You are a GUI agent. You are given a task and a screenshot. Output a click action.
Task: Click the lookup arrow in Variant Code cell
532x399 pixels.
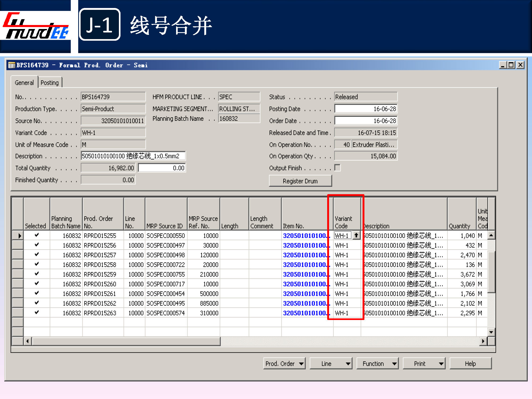pos(356,235)
